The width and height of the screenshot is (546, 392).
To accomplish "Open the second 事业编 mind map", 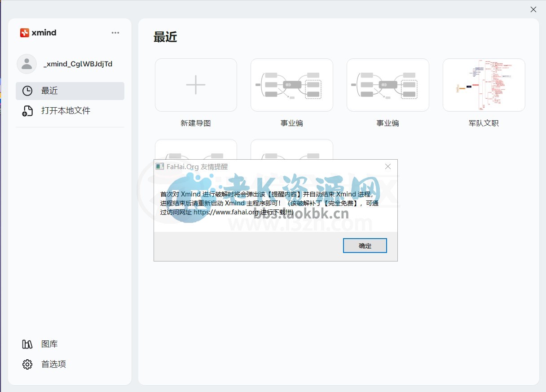I will pos(387,85).
